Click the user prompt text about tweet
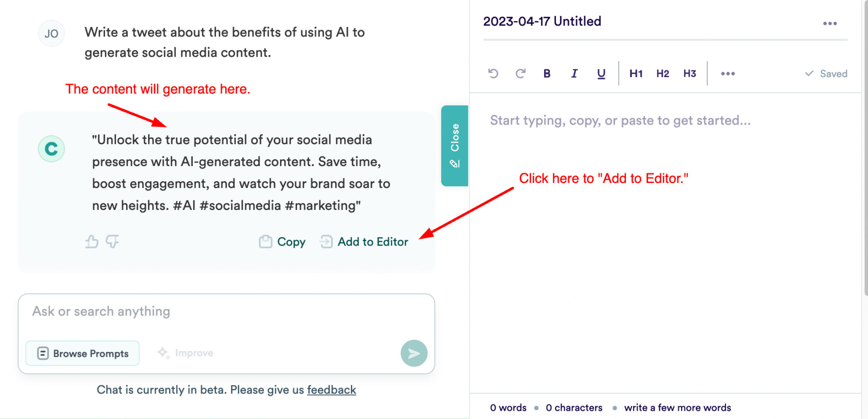Image resolution: width=868 pixels, height=419 pixels. point(225,42)
